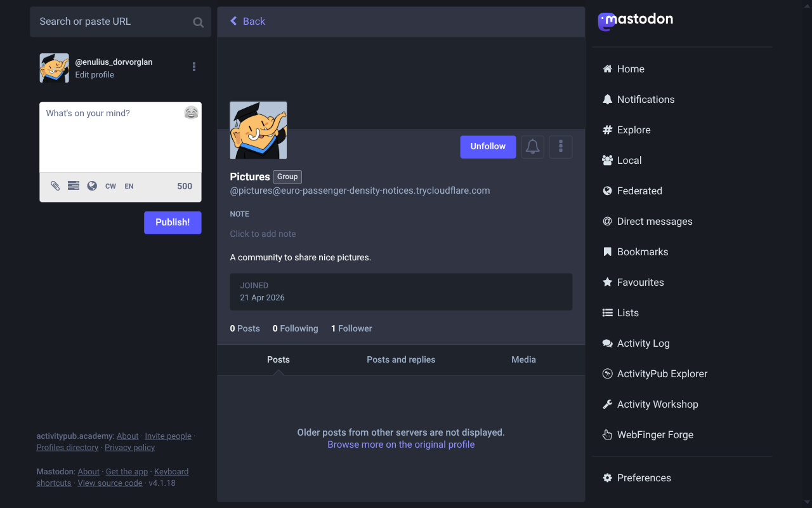Browse more on the original profile
Viewport: 812px width, 508px height.
tap(401, 444)
